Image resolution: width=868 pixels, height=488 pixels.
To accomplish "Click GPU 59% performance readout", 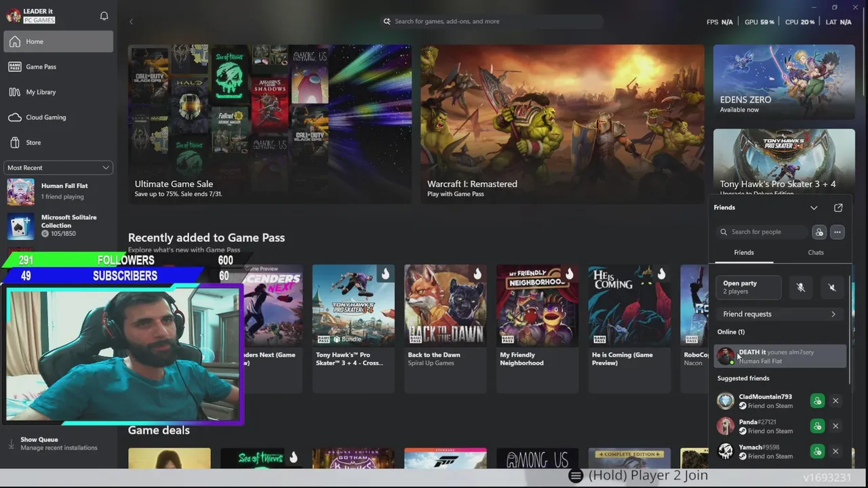I will pos(759,22).
